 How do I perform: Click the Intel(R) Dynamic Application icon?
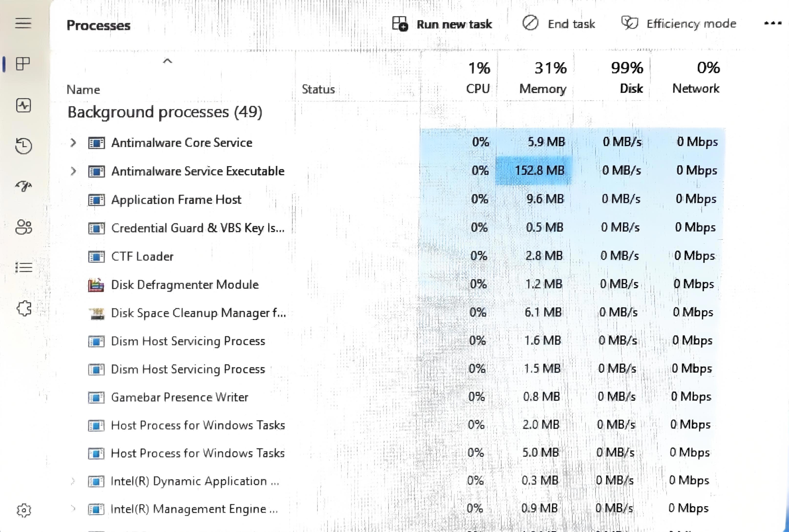96,481
